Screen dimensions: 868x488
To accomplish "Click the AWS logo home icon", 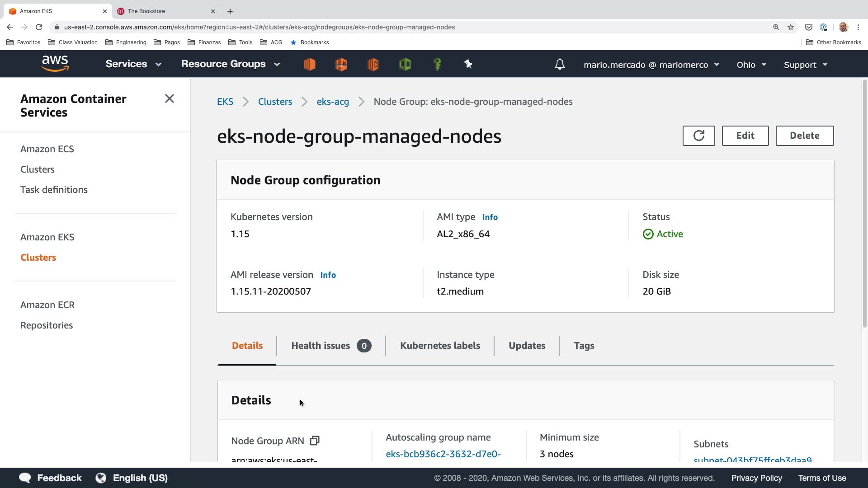I will 55,64.
